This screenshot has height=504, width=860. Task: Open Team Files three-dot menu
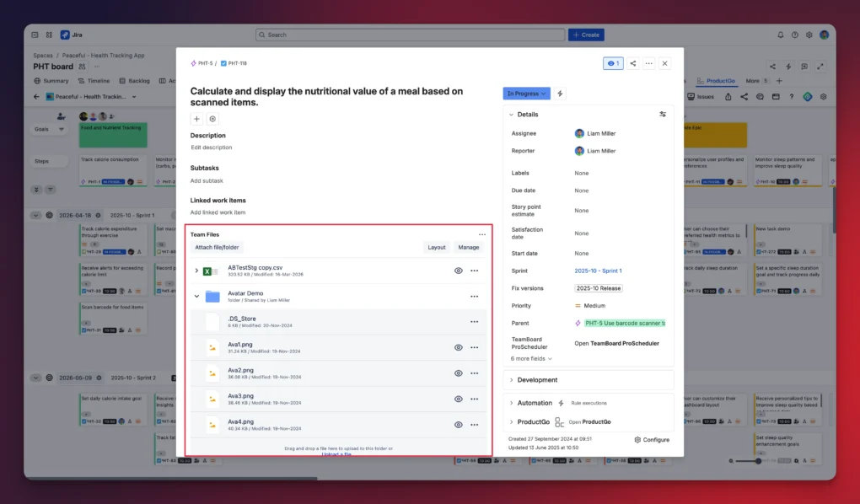pos(482,235)
